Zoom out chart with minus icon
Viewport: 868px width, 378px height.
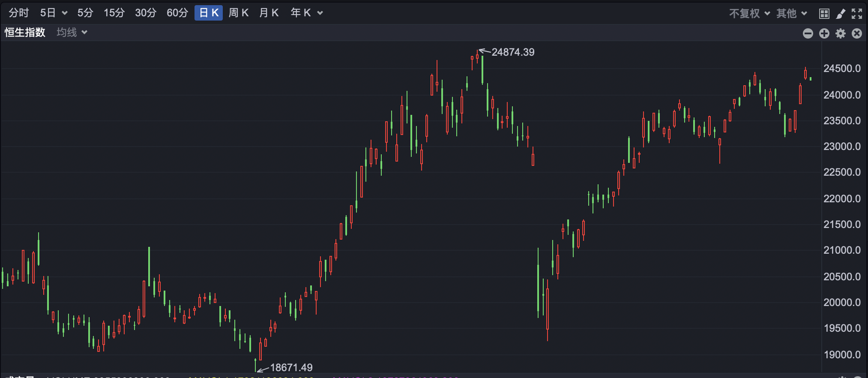pos(808,33)
